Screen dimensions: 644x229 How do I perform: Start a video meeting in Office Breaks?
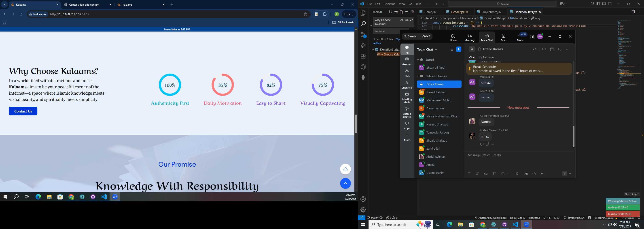544,49
